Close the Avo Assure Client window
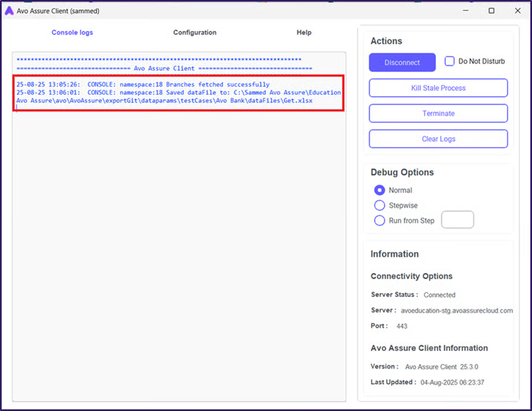This screenshot has height=411, width=532. (517, 11)
